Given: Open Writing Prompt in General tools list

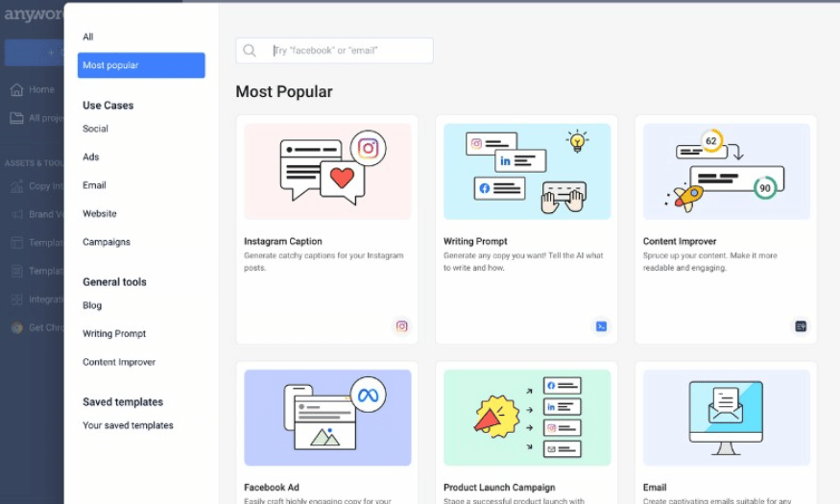Looking at the screenshot, I should coord(114,334).
